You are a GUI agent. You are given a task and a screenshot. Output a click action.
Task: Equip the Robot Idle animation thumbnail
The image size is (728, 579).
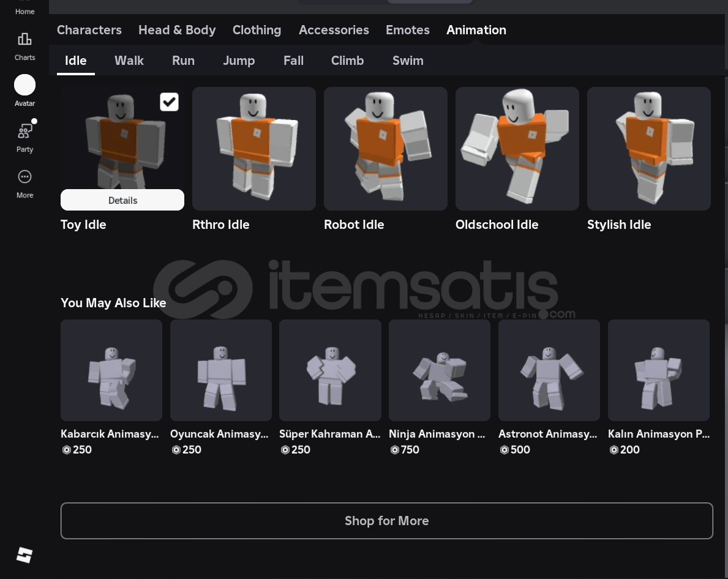click(x=386, y=149)
